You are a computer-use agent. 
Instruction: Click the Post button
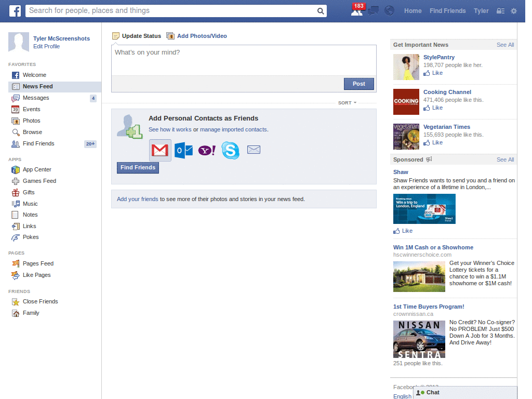358,84
